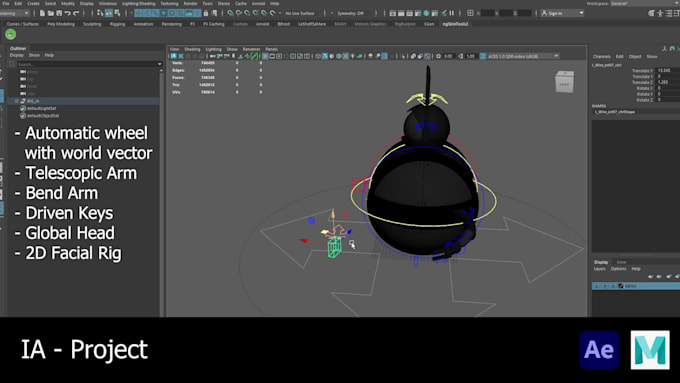Click the green-highlighted viewport toolbar icon
This screenshot has height=383, width=680.
coord(255,56)
